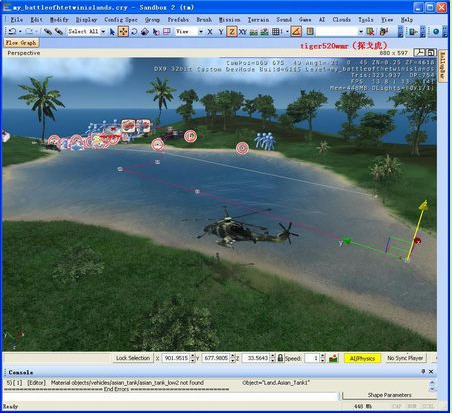This screenshot has width=452, height=413.
Task: Click the Lock Selection button
Action: coord(133,358)
